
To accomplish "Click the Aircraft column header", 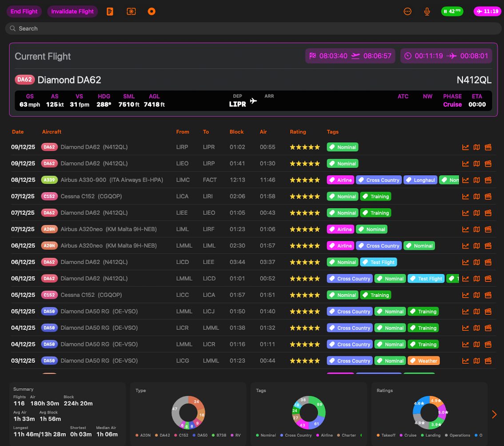I will 52,132.
